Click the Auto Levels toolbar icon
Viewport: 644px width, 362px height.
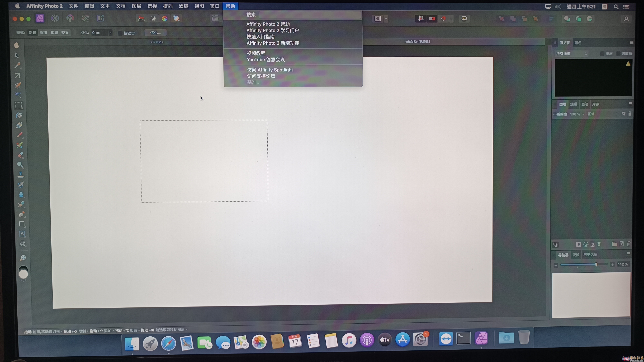coord(142,19)
